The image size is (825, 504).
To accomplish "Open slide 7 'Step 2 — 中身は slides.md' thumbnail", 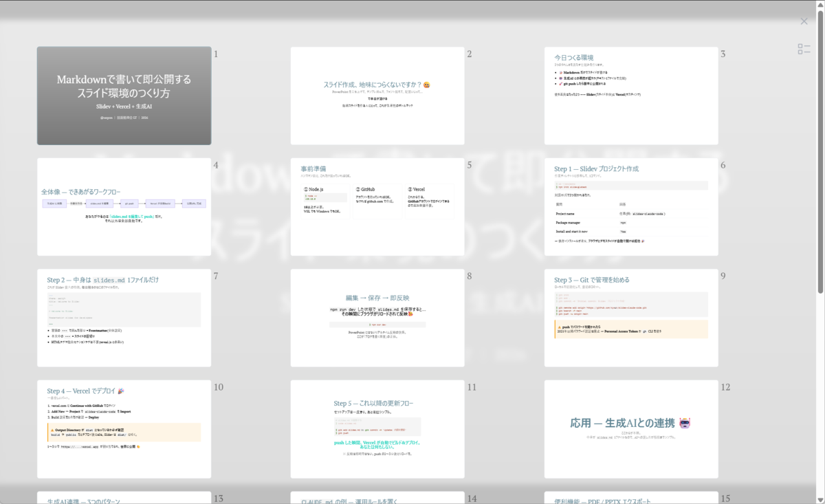I will (x=124, y=318).
